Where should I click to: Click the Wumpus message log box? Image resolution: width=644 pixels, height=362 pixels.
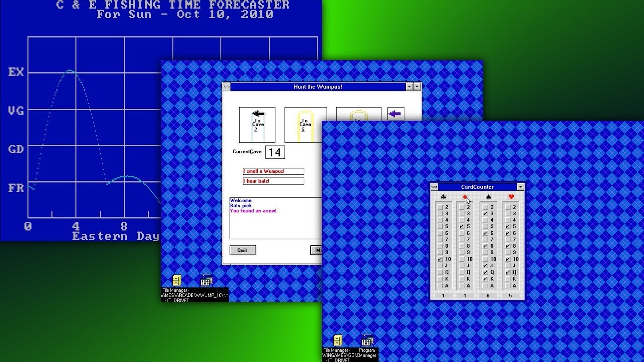point(276,218)
